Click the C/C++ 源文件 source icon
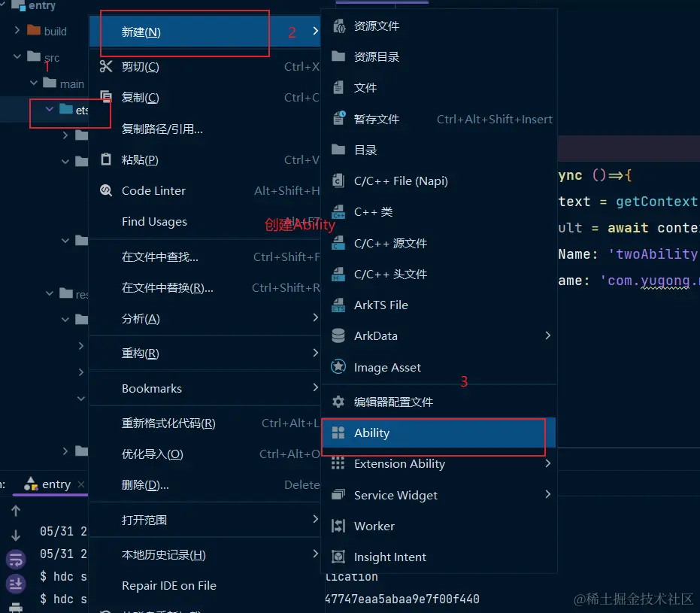This screenshot has height=613, width=700. pos(338,243)
